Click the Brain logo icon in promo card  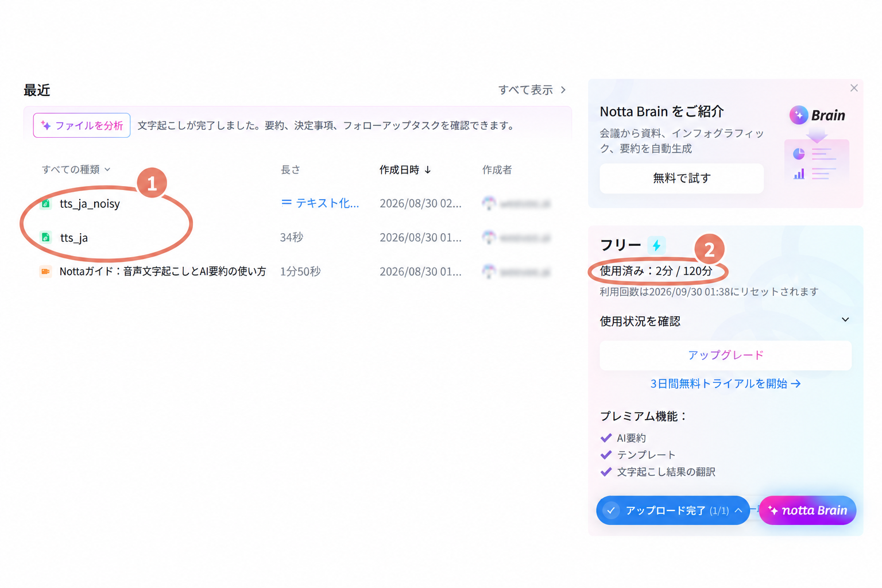tap(798, 115)
